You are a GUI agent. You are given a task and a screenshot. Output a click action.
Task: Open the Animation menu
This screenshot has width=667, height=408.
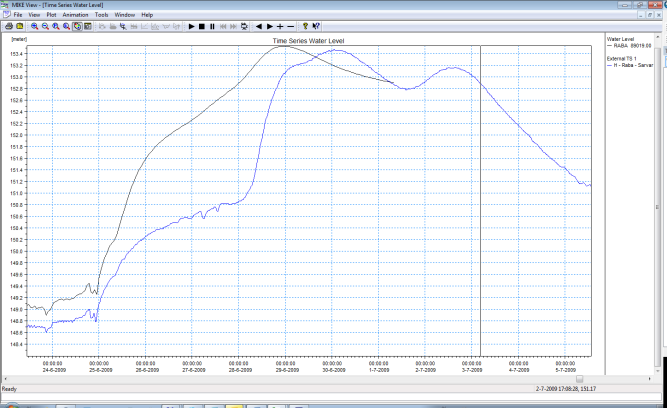pos(75,15)
